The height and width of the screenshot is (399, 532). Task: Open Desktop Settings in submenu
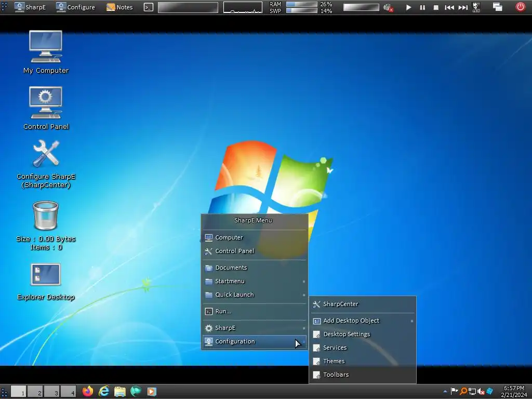coord(363,334)
